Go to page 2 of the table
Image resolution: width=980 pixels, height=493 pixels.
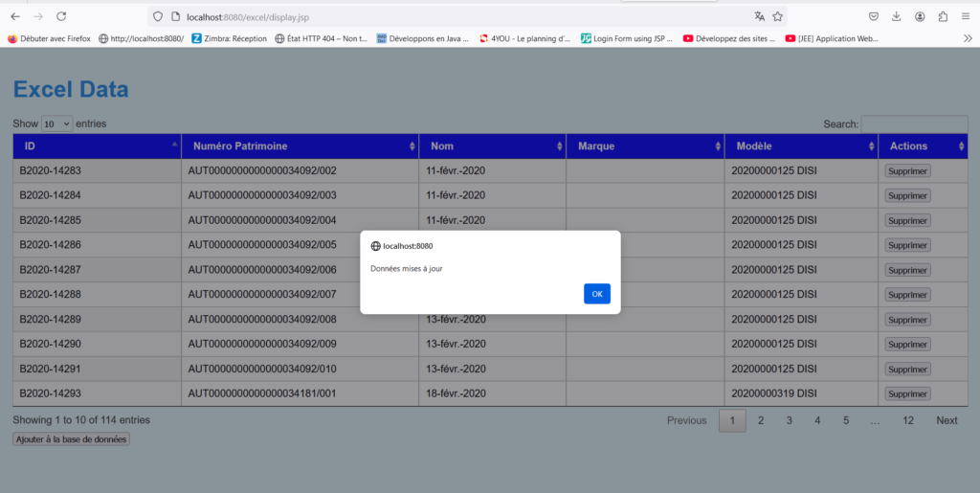pos(761,420)
